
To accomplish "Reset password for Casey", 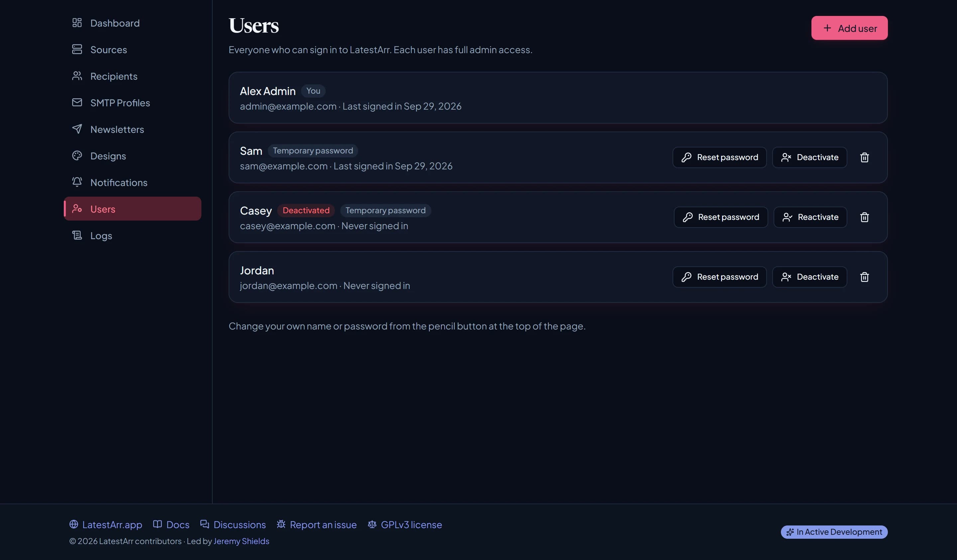I will (x=721, y=217).
